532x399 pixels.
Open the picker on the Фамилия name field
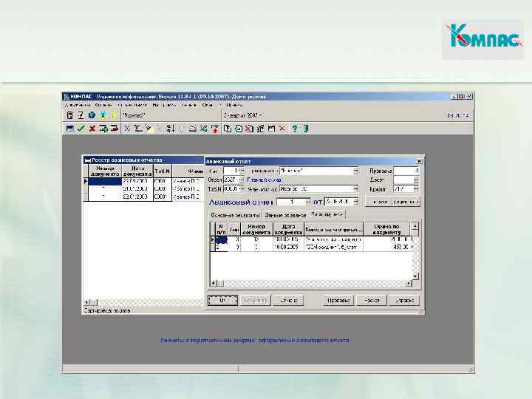click(355, 188)
